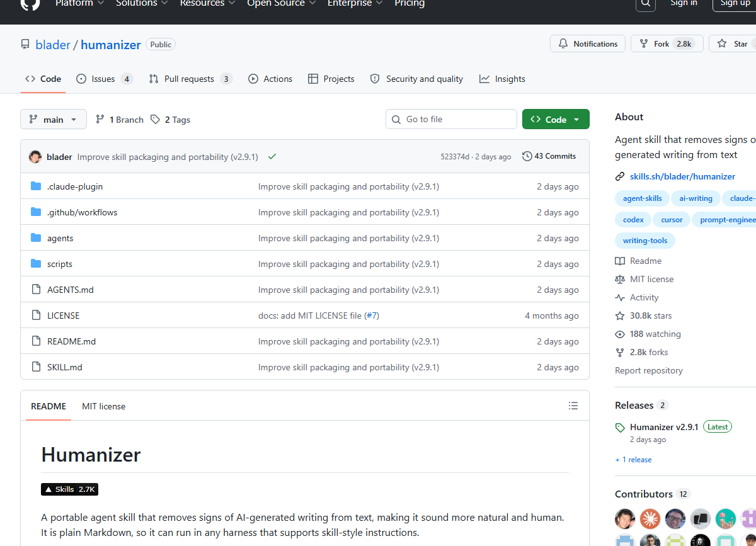Screen dimensions: 756x546
Task: Click the codex topic tag
Action: [x=633, y=220]
